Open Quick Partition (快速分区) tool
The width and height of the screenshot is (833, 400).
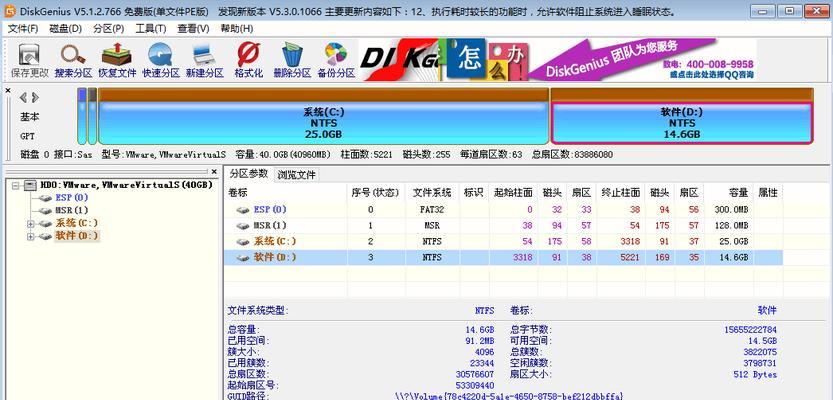coord(161,61)
